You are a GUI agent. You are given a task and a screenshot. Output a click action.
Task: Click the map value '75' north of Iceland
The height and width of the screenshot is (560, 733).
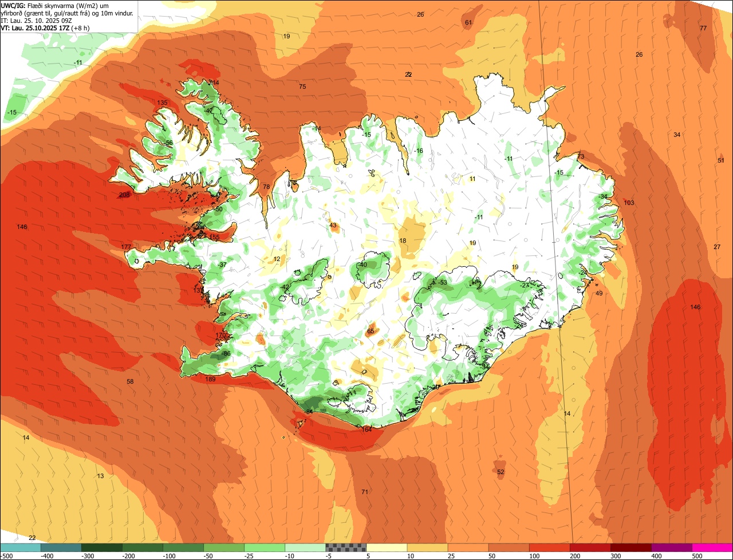302,87
